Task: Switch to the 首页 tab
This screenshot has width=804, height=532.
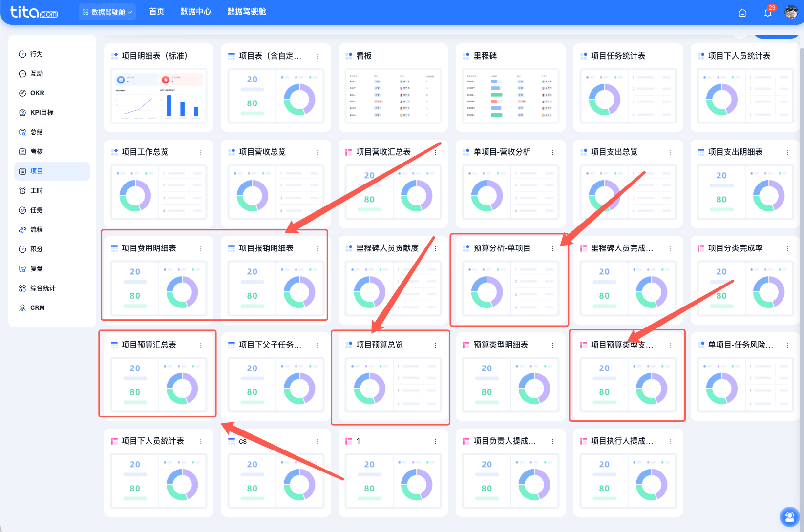Action: 157,12
